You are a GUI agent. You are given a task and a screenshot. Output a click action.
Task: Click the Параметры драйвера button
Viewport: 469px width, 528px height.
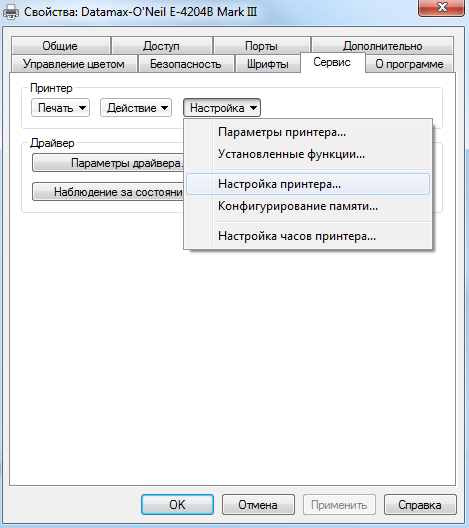108,163
